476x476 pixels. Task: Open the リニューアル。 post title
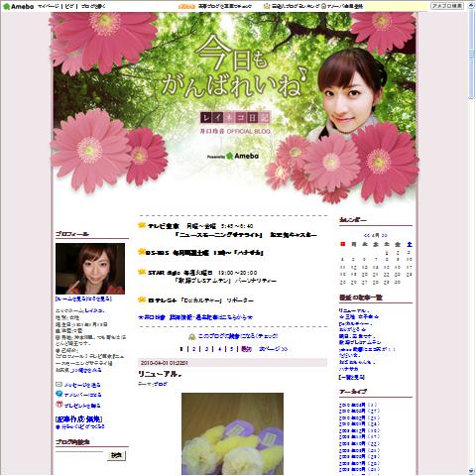160,374
